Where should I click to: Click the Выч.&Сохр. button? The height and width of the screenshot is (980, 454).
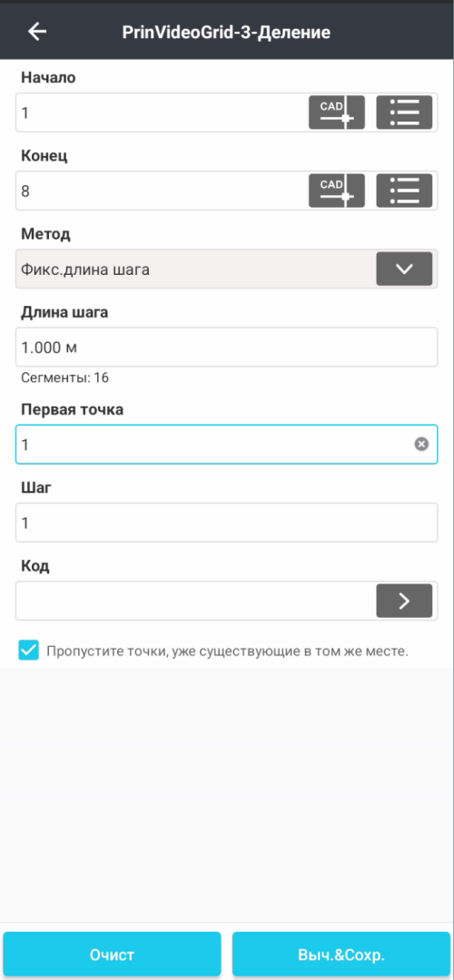(x=340, y=955)
